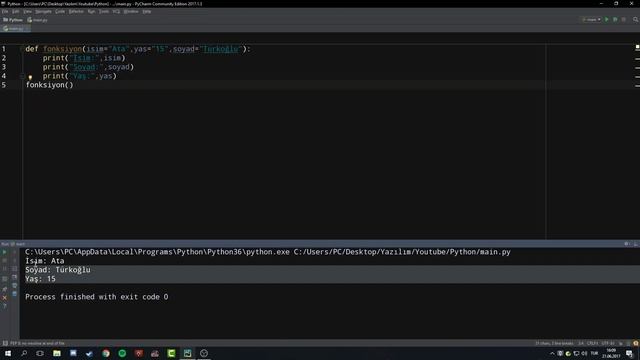The height and width of the screenshot is (360, 640).
Task: Open Windows search from the taskbar
Action: (x=24, y=353)
